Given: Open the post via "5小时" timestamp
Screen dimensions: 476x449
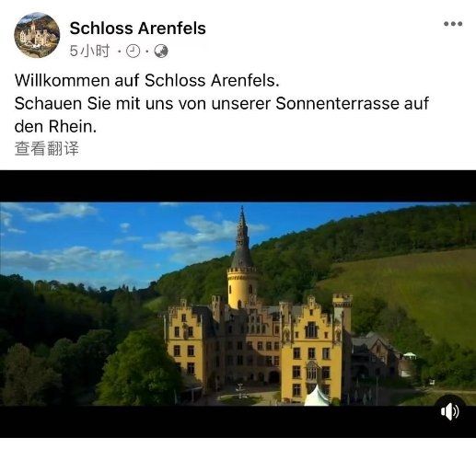Looking at the screenshot, I should click(x=89, y=51).
